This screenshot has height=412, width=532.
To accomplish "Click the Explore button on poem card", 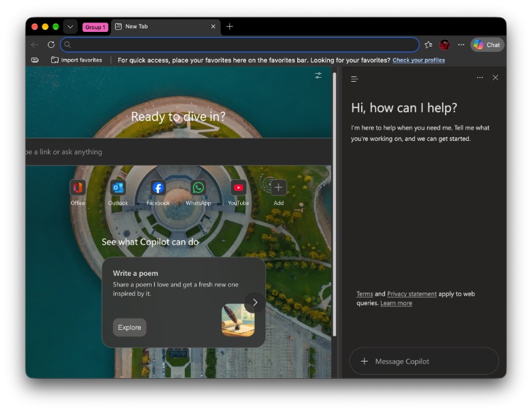I will point(130,327).
